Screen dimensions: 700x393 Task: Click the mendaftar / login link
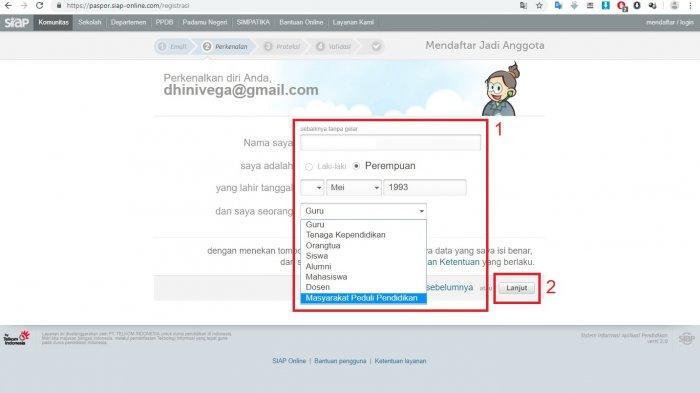[670, 22]
